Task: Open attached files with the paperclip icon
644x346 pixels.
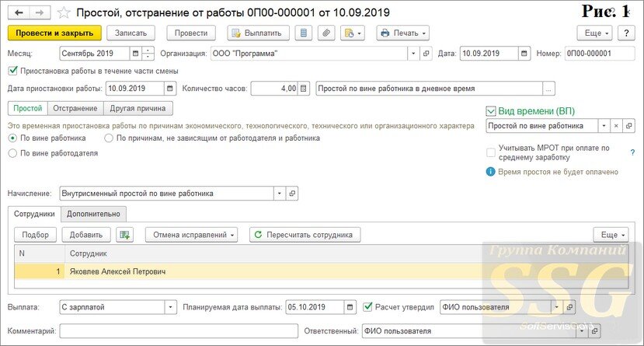Action: click(326, 33)
